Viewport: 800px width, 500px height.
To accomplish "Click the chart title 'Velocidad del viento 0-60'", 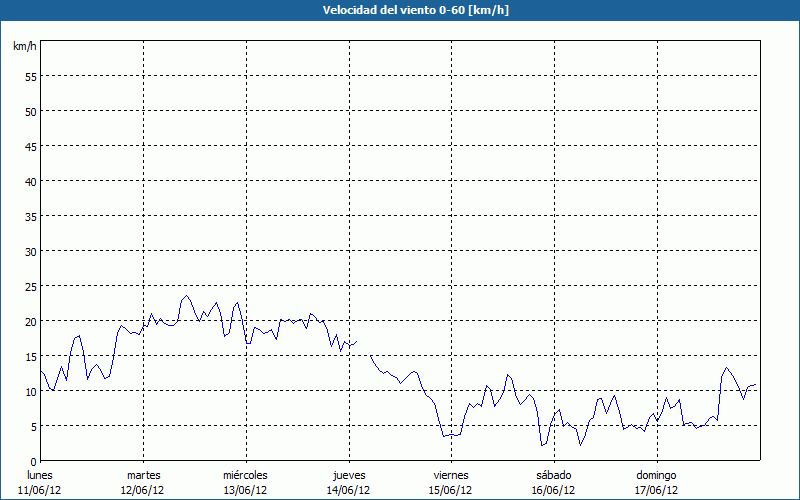I will 400,10.
